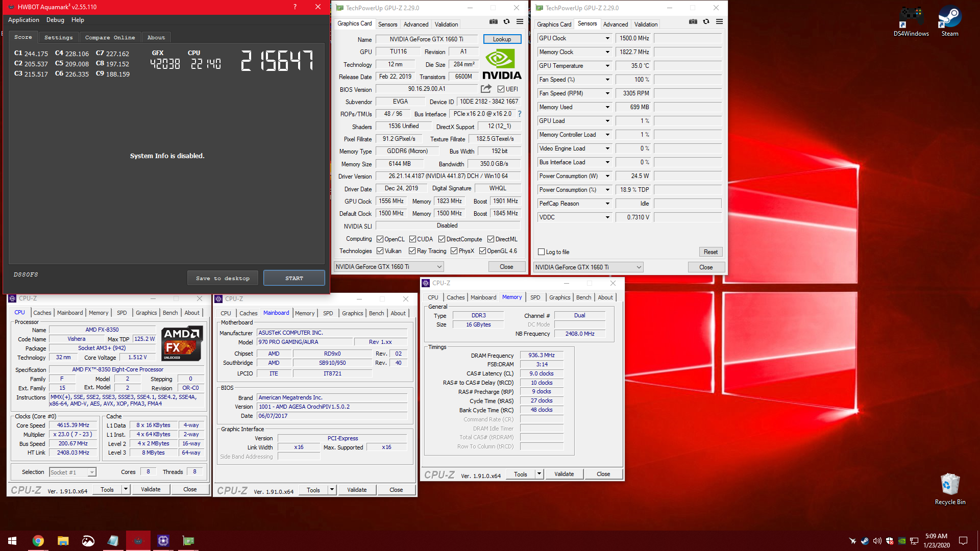Open the Windows Start menu

click(x=12, y=541)
